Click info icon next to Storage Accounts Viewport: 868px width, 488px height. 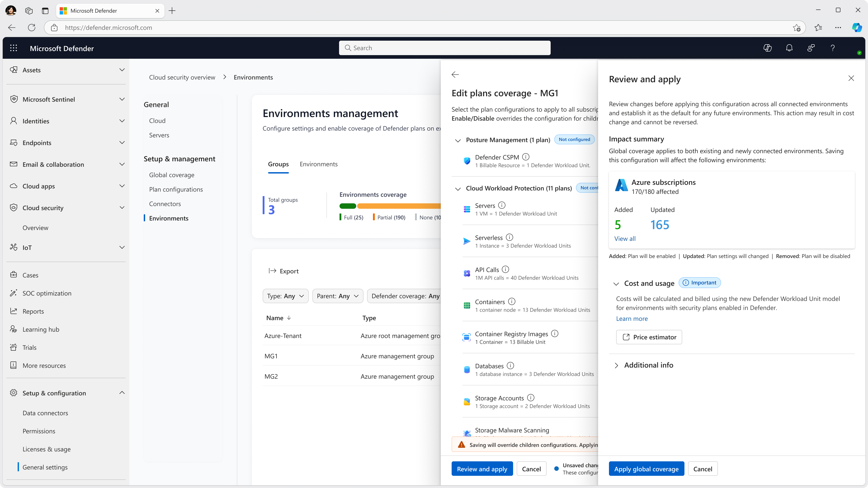[x=531, y=398]
